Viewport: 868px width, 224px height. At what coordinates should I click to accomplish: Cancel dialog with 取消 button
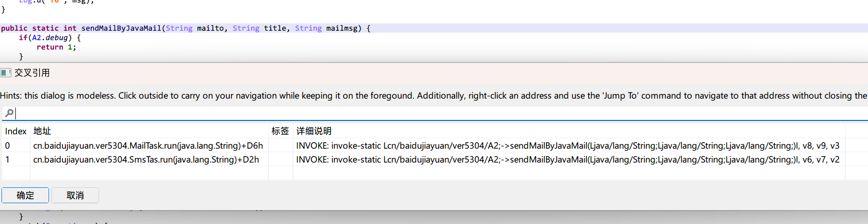coord(75,195)
